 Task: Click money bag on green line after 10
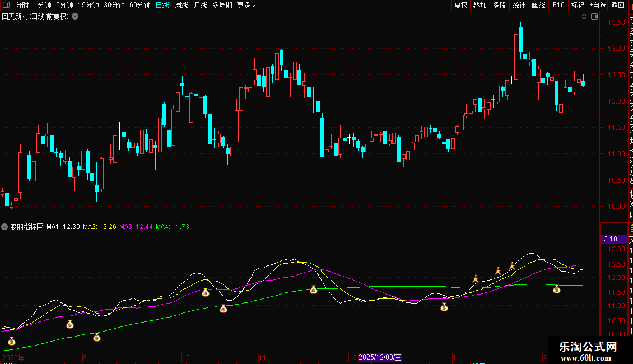click(224, 309)
